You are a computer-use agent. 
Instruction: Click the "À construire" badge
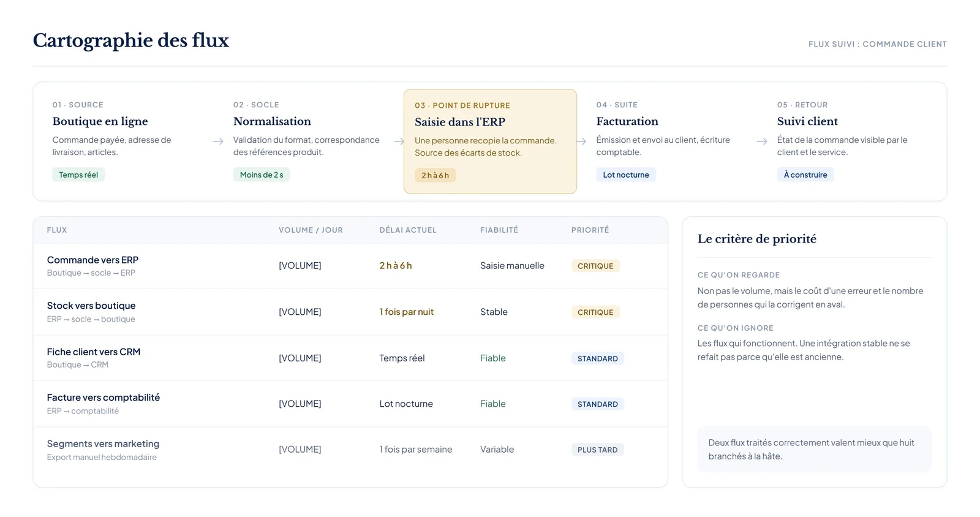point(805,175)
